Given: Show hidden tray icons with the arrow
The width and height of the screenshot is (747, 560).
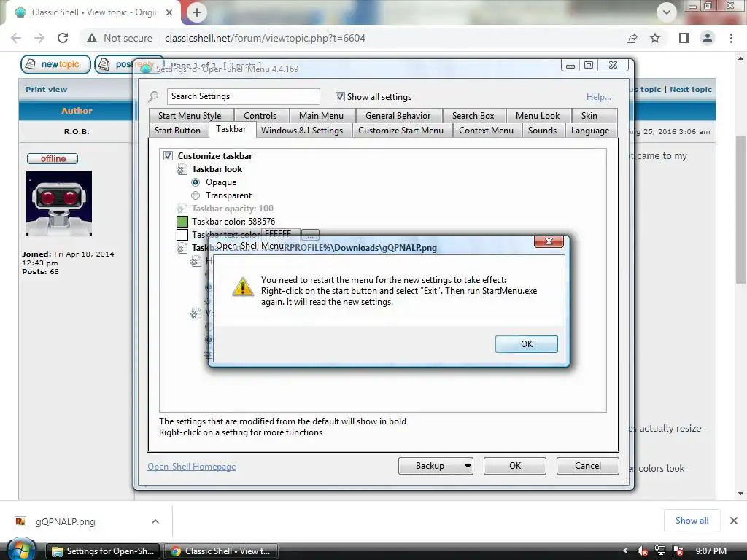Looking at the screenshot, I should point(625,551).
